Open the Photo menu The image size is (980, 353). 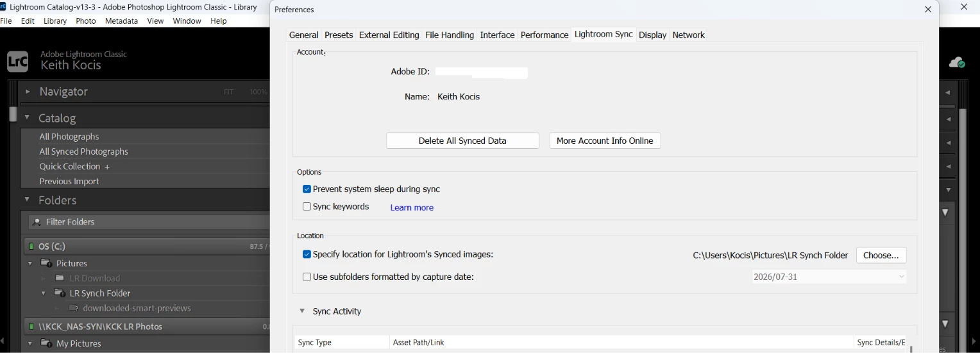85,21
